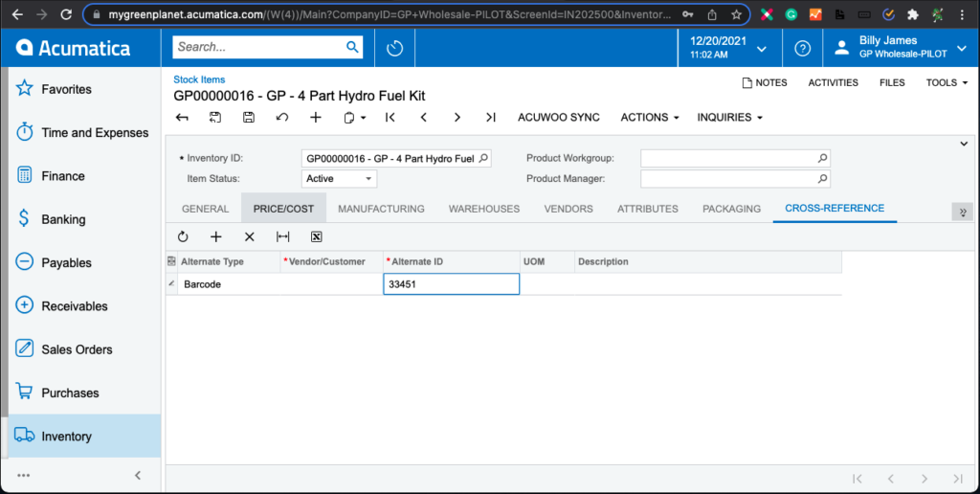Switch to the General tab
Viewport: 980px width, 494px height.
pyautogui.click(x=205, y=209)
